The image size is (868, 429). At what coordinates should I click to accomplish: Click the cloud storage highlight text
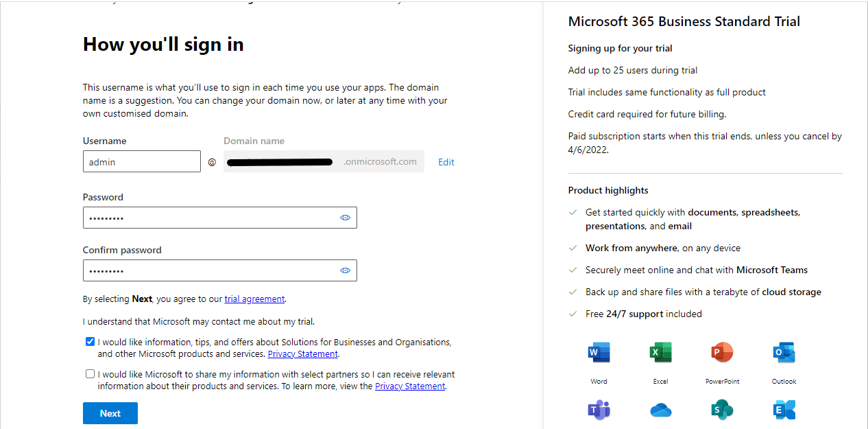tap(703, 292)
